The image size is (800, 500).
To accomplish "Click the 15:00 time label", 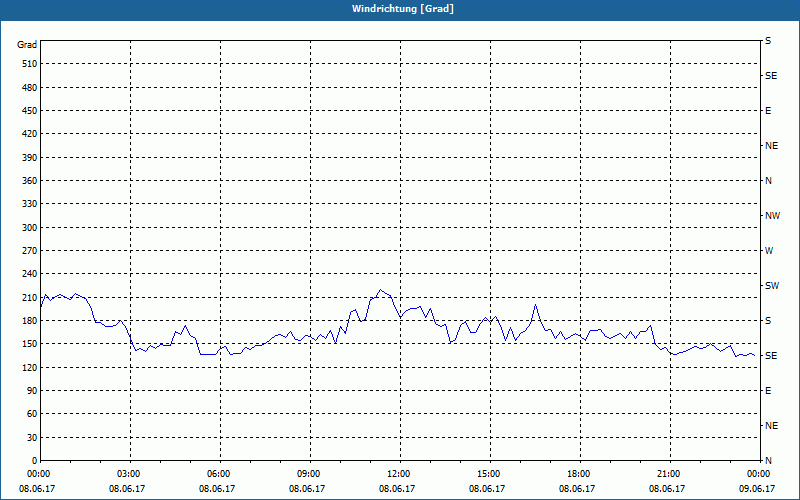I will [487, 474].
